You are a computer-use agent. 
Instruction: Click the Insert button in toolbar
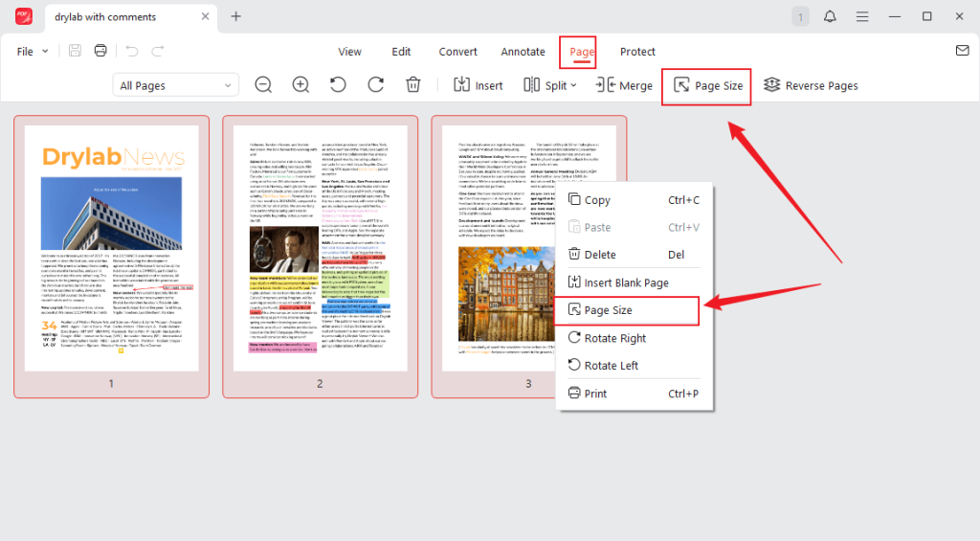tap(479, 85)
